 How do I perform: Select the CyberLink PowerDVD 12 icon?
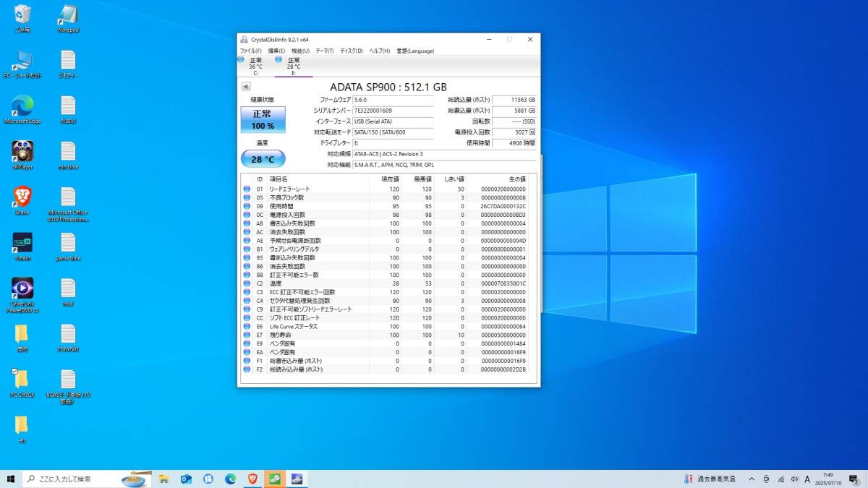click(x=22, y=295)
